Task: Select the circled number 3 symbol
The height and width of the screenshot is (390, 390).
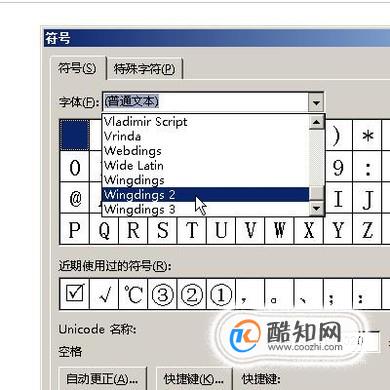Action: [x=162, y=294]
